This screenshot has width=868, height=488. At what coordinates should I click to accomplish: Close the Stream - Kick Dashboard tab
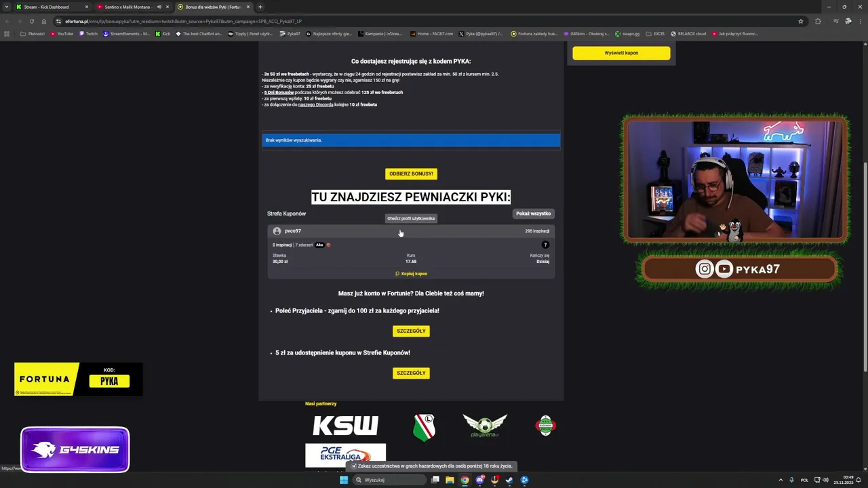coord(87,7)
